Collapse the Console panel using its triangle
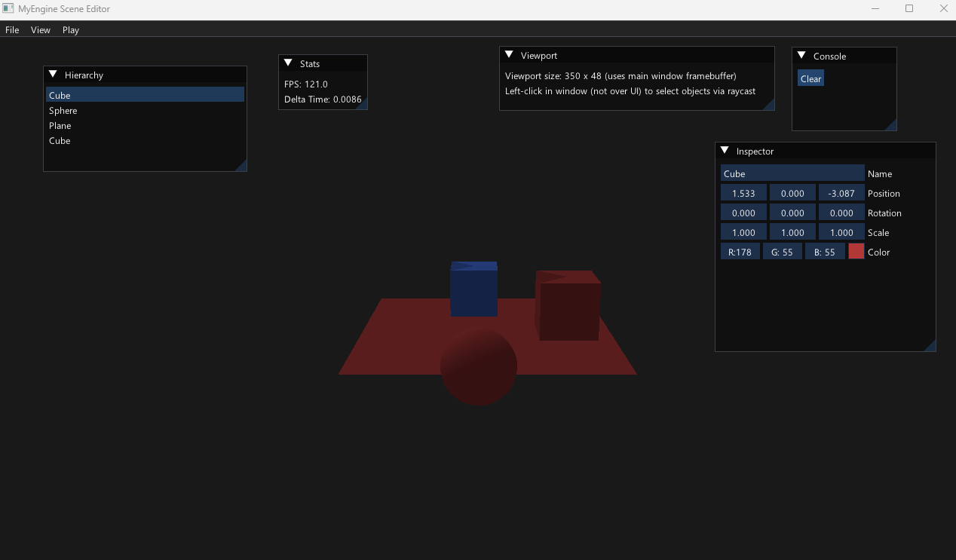 tap(801, 56)
